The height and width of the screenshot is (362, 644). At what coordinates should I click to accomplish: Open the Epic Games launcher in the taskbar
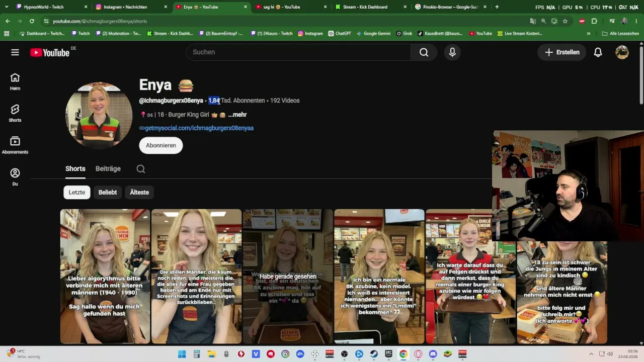tap(388, 354)
